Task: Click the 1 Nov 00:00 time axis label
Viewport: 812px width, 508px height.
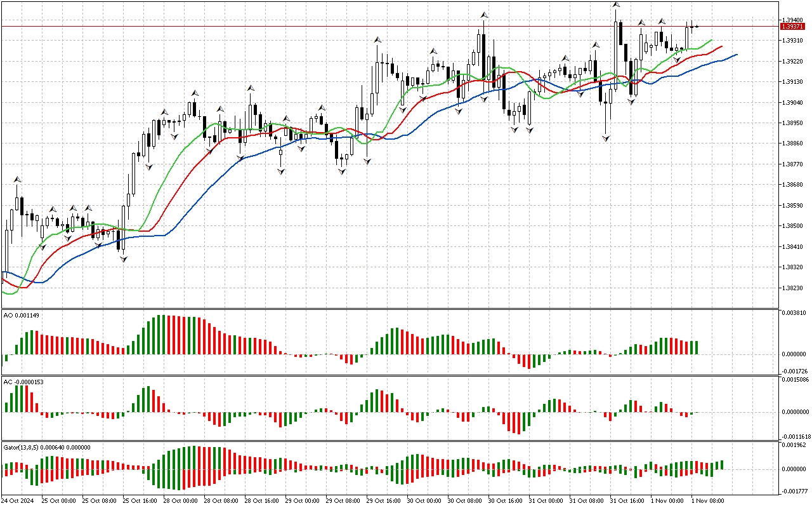Action: [666, 500]
